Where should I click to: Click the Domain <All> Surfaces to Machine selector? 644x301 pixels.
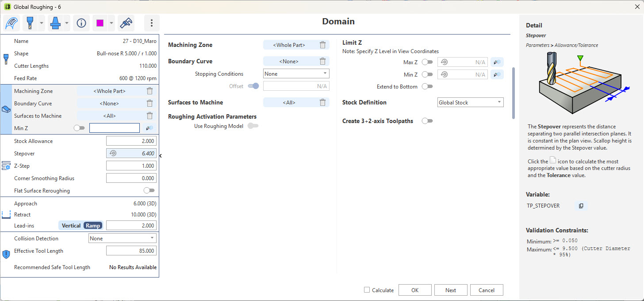[x=289, y=103]
